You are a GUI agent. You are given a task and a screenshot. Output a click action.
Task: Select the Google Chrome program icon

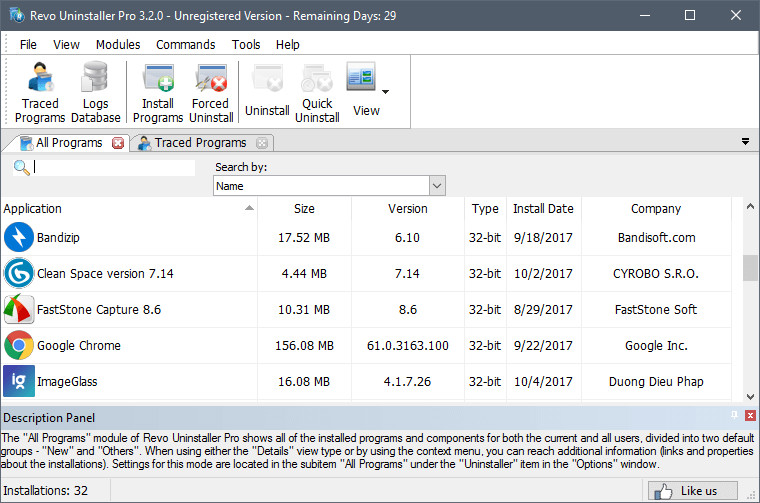point(19,345)
